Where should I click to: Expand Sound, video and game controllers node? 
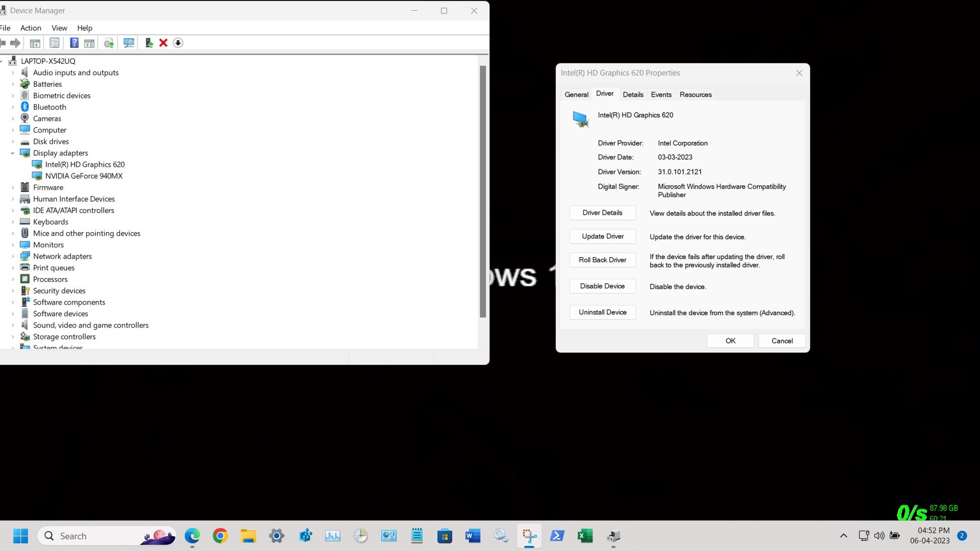tap(13, 325)
